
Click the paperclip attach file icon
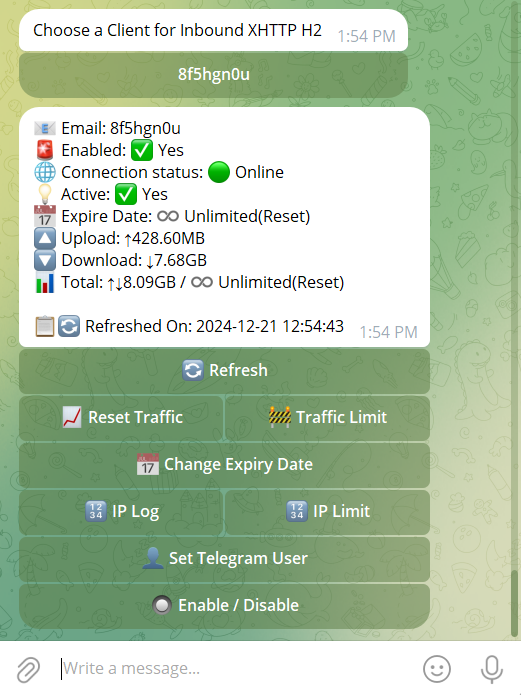28,669
